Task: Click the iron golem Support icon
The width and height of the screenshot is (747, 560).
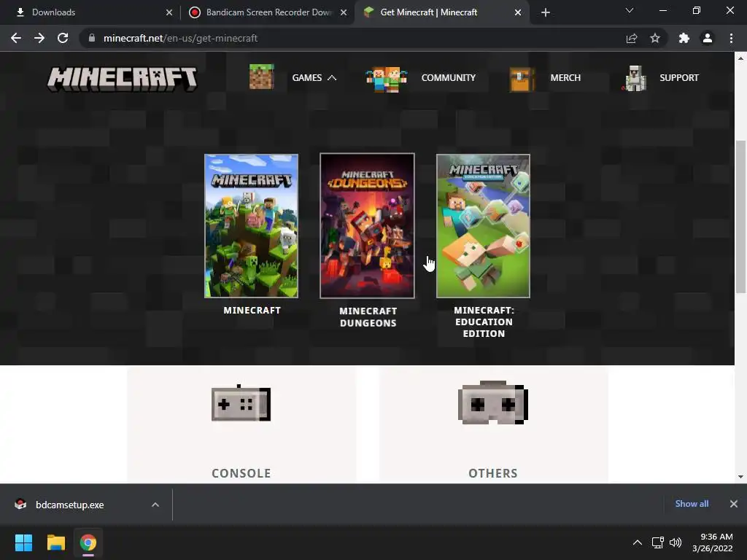Action: coord(635,79)
